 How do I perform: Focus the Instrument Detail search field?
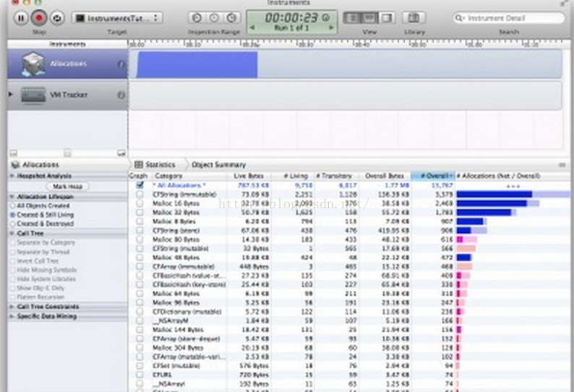509,18
